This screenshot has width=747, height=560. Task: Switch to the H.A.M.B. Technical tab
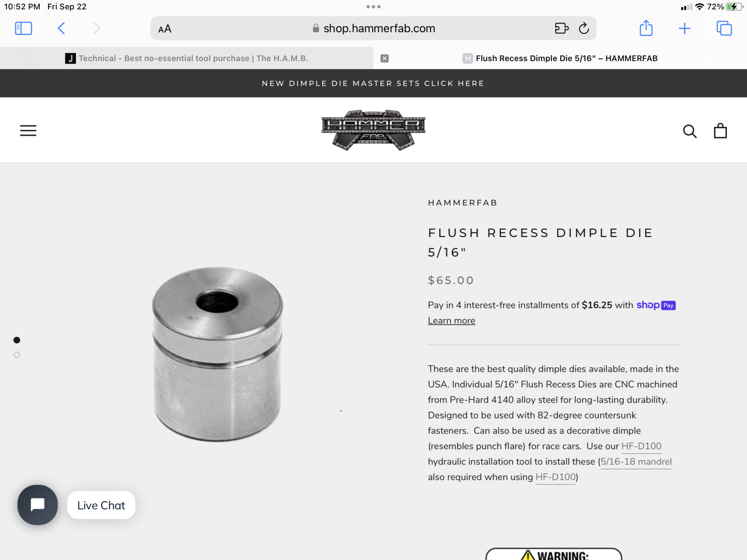coord(187,58)
